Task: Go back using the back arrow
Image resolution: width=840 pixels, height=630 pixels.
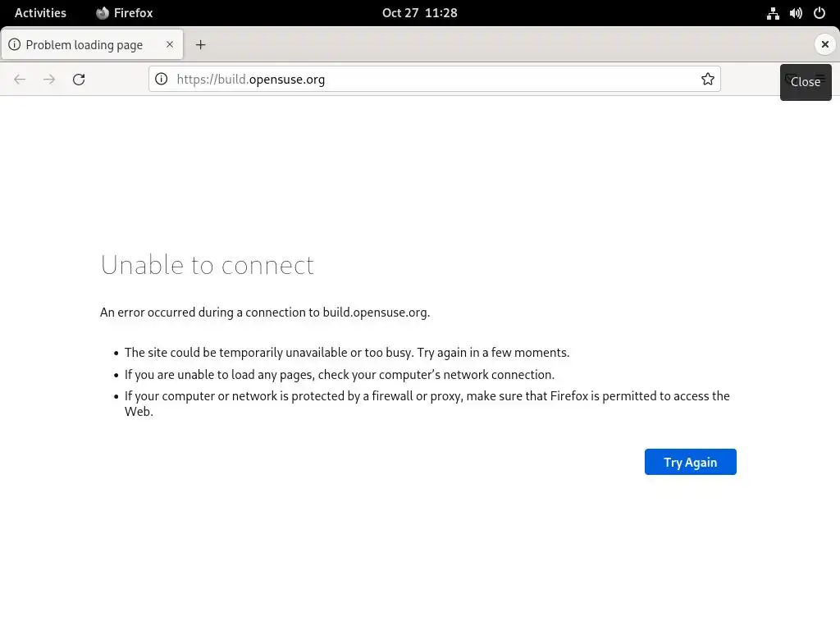Action: point(20,80)
